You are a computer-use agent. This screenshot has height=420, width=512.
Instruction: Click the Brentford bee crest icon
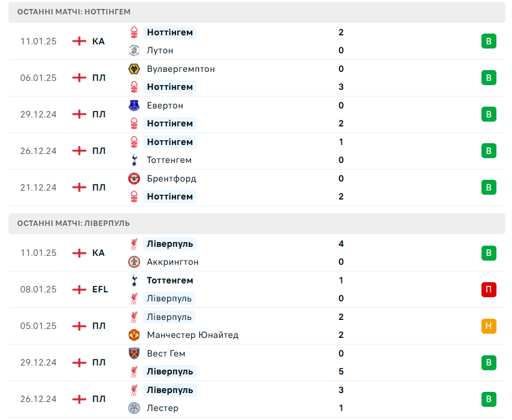[x=134, y=179]
